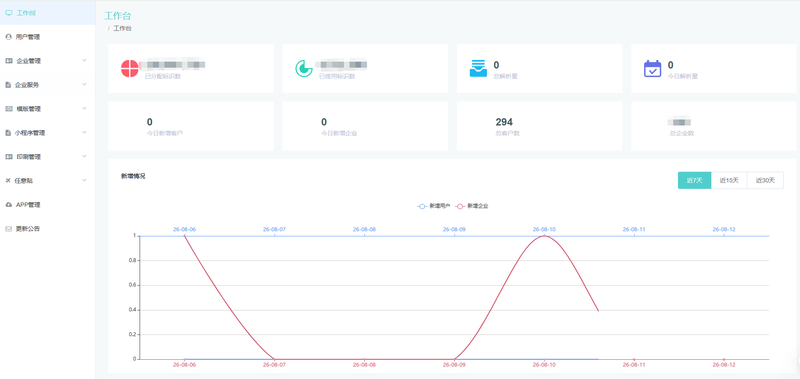800x379 pixels.
Task: Click the 工作台 page heading
Action: coord(117,16)
